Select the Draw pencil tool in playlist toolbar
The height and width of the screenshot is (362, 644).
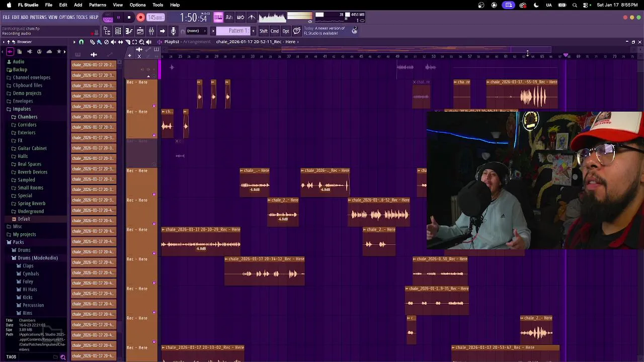(x=92, y=42)
